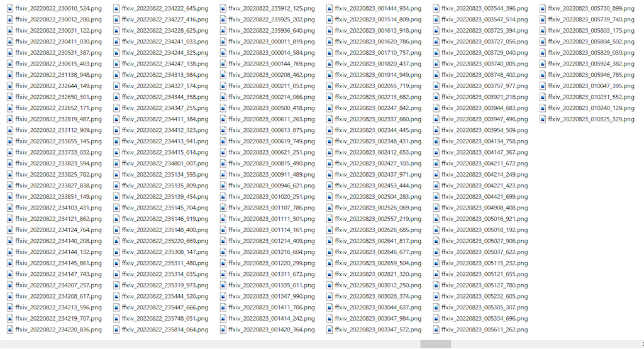Select the icon beside ffxiv_20220823_003544_396.png
The height and width of the screenshot is (349, 644).
(x=436, y=8)
